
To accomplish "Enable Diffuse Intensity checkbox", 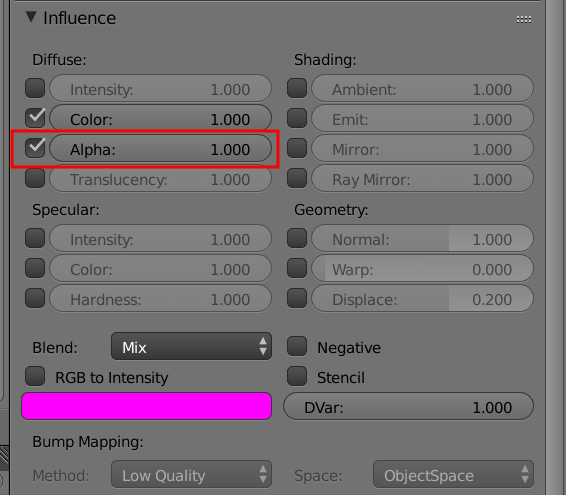I will click(x=35, y=88).
